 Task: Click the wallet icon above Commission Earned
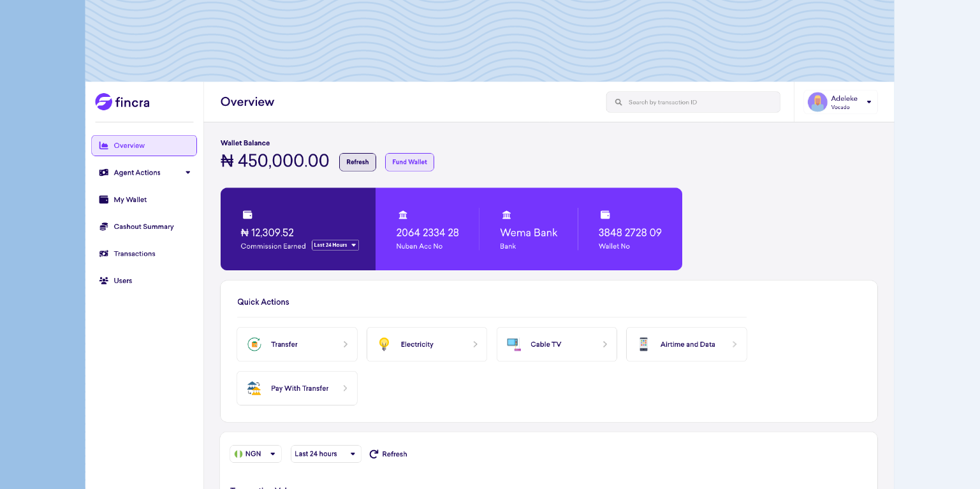click(247, 215)
